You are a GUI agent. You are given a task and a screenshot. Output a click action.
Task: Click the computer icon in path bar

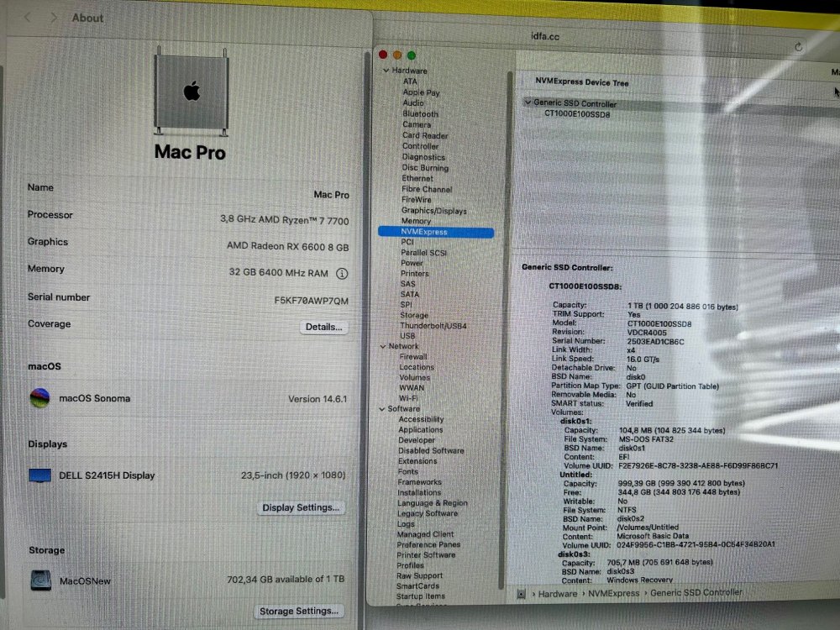(521, 594)
